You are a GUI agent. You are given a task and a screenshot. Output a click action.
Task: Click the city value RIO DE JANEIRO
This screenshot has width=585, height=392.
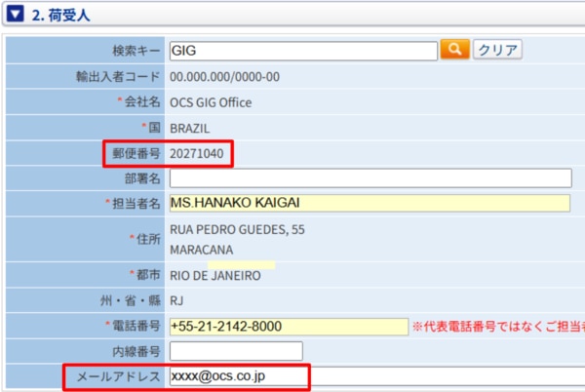pos(215,276)
